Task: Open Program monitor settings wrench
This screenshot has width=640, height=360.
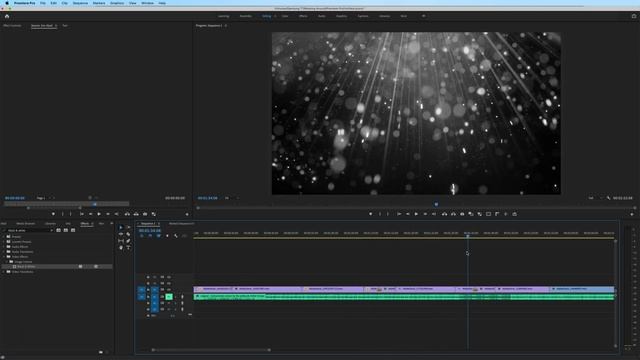Action: [x=608, y=198]
